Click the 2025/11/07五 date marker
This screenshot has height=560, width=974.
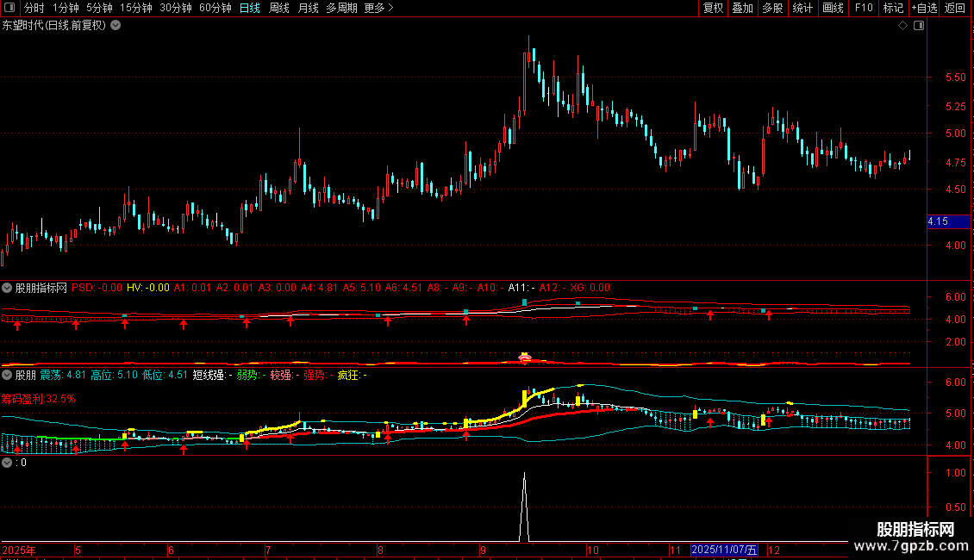coord(724,550)
